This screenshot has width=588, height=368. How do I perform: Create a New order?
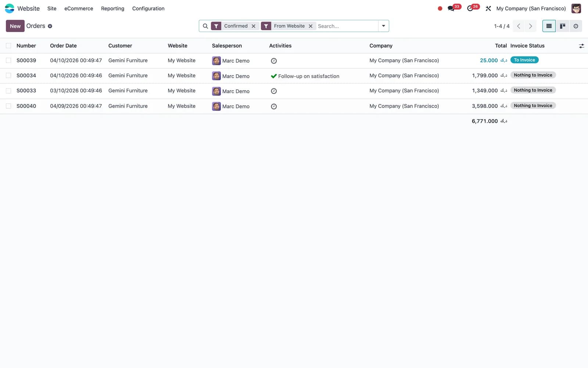tap(15, 26)
